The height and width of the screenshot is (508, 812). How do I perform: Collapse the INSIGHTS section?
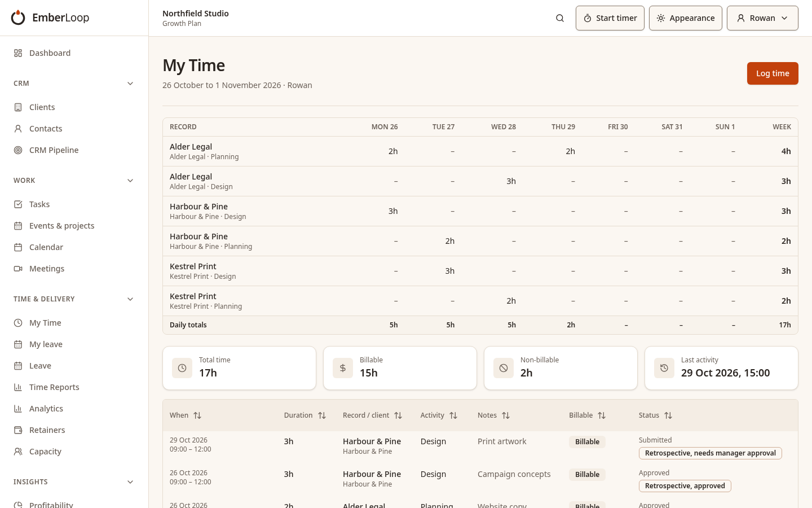[x=130, y=482]
